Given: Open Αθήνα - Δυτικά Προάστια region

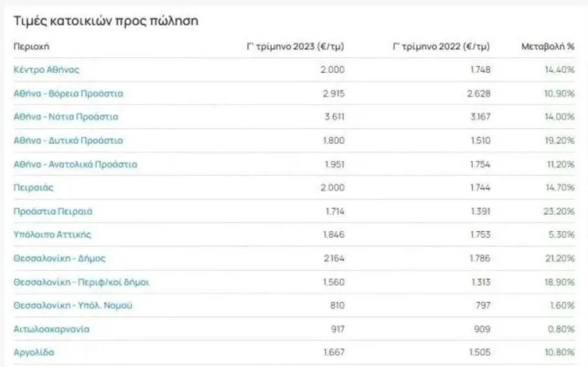Looking at the screenshot, I should (x=68, y=140).
